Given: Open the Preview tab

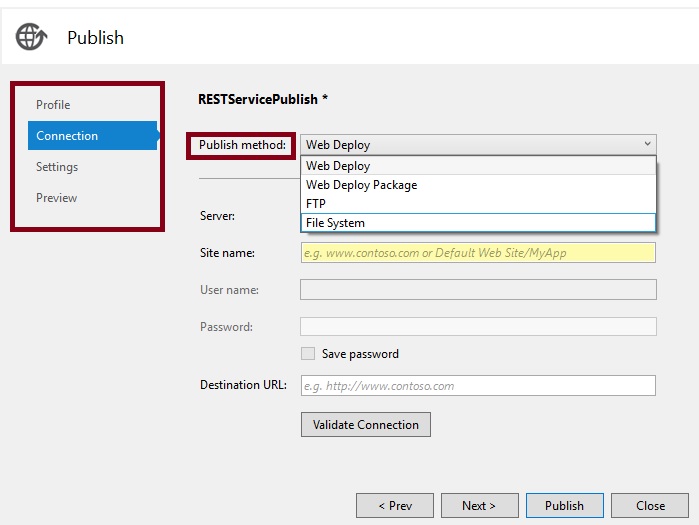Looking at the screenshot, I should (56, 198).
